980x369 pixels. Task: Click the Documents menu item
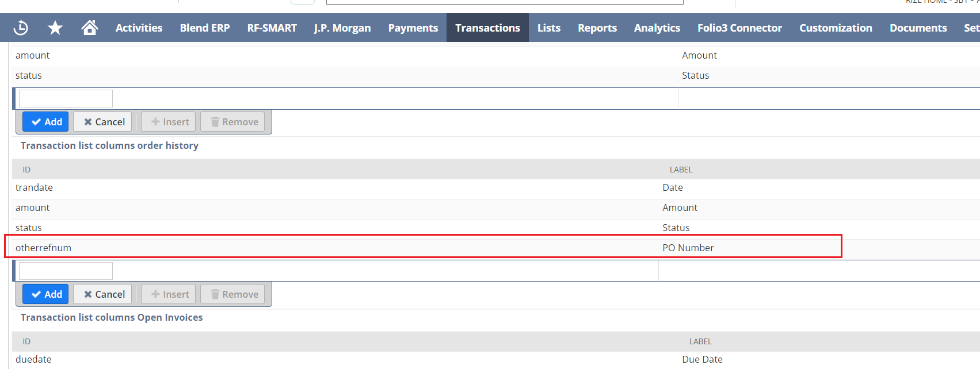918,28
